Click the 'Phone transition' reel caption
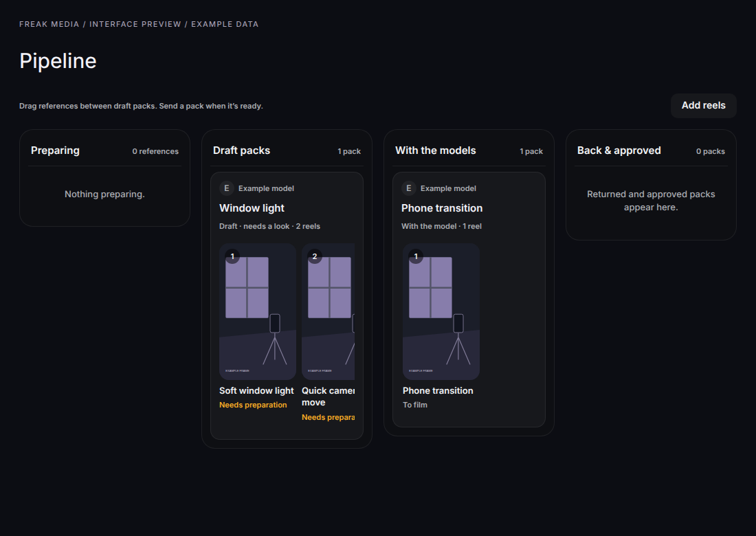This screenshot has width=756, height=536. pos(438,390)
